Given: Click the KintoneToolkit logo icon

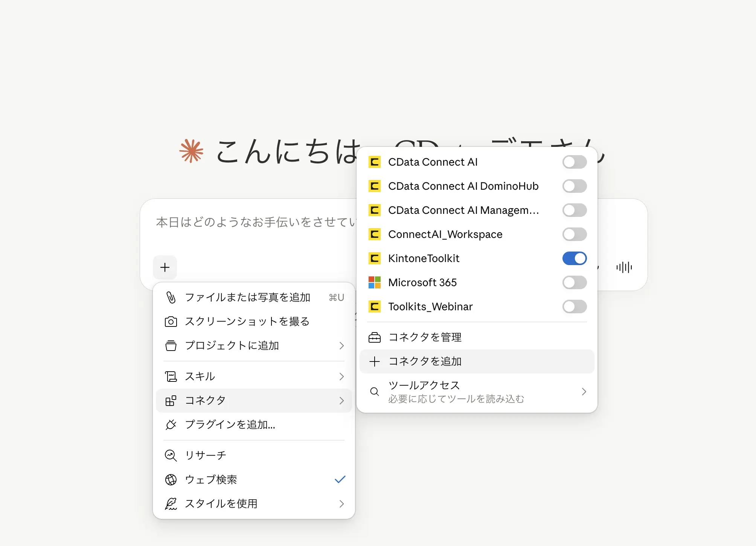Looking at the screenshot, I should click(x=375, y=258).
